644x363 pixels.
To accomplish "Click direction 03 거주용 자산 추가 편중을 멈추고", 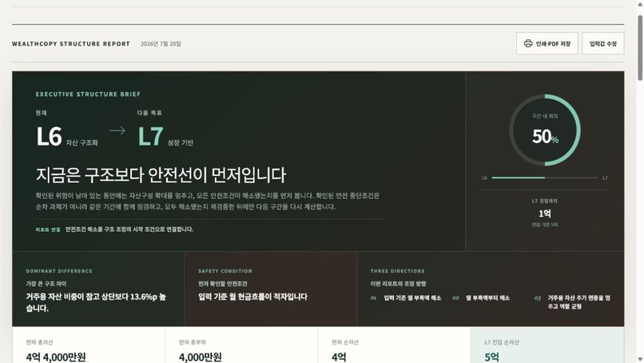I will [x=572, y=302].
